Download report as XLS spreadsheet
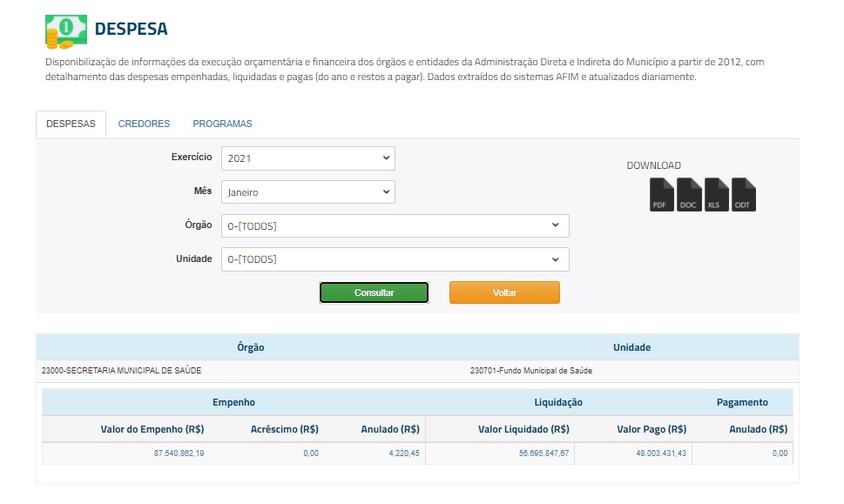The height and width of the screenshot is (504, 844). pos(716,194)
